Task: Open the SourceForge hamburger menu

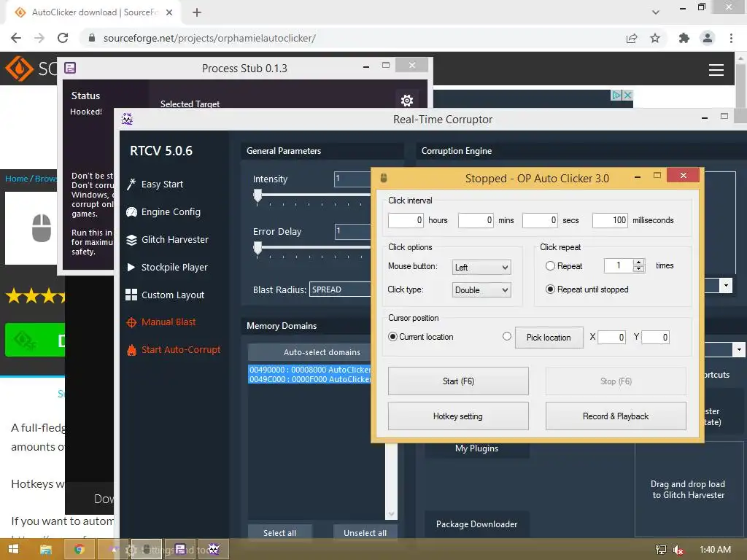Action: point(716,70)
